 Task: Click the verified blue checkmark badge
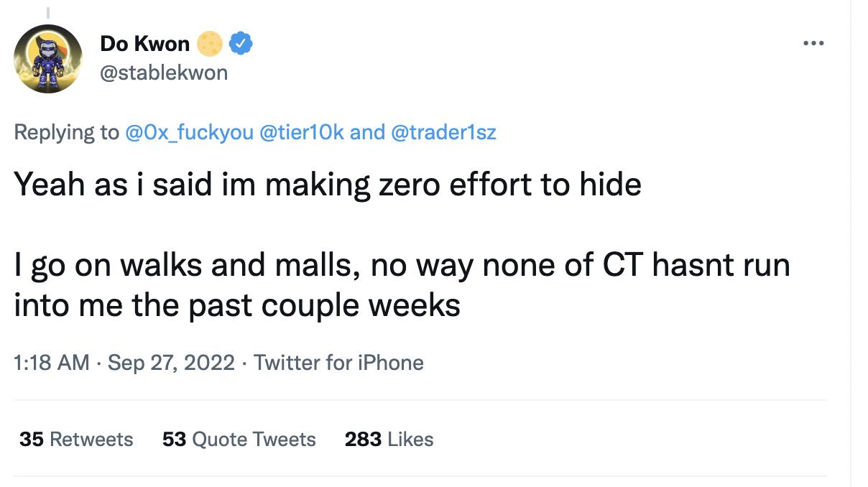pyautogui.click(x=241, y=43)
